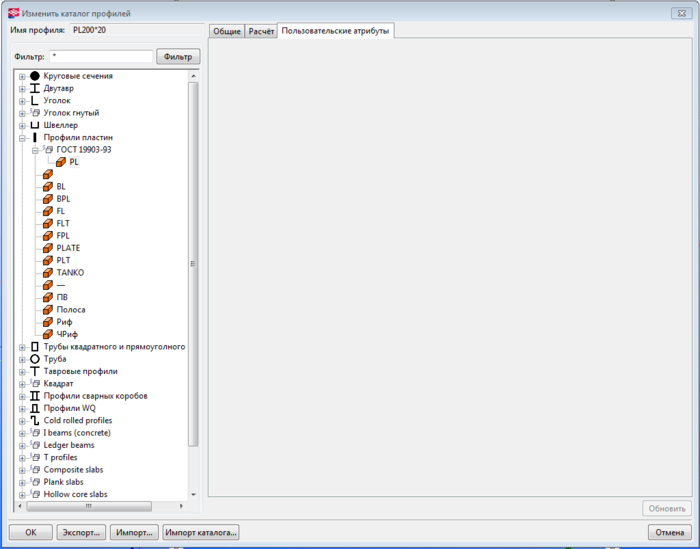Expand the Hollow core slabs node

[x=22, y=495]
